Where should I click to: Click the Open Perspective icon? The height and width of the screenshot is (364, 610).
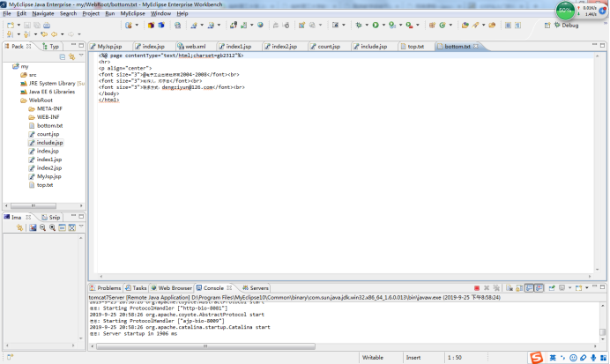pyautogui.click(x=547, y=26)
